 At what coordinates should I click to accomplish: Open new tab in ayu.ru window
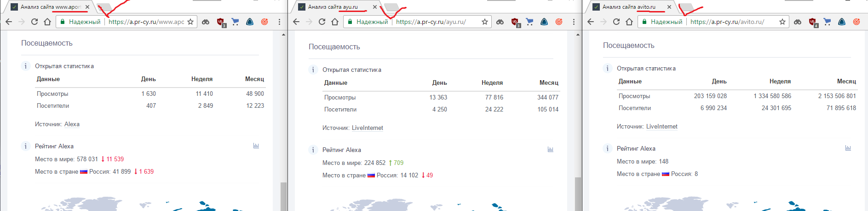pyautogui.click(x=391, y=7)
